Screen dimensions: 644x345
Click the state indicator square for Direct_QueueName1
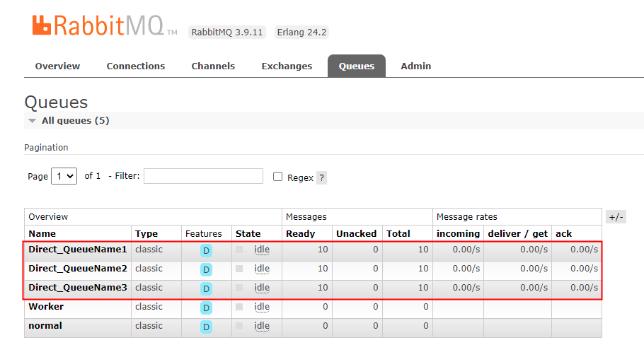coord(239,250)
